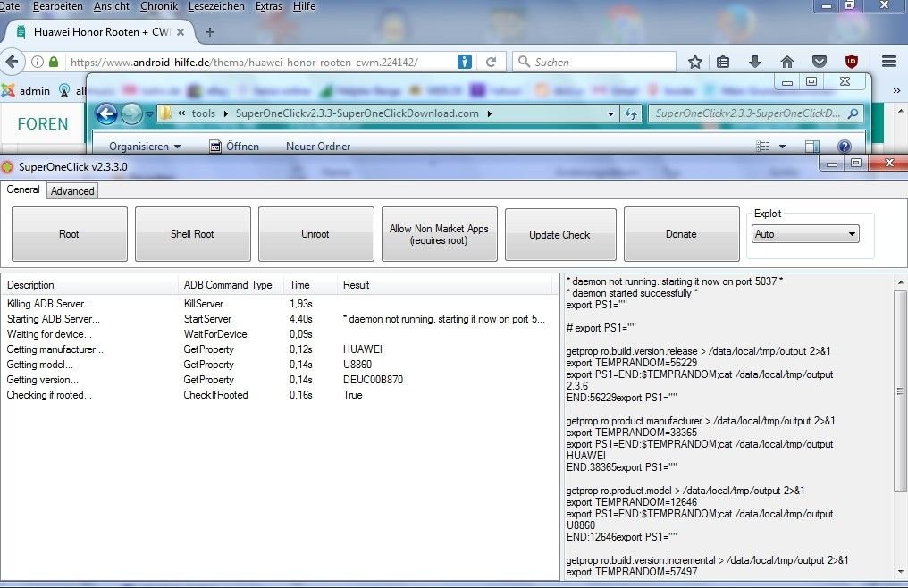
Task: Click the log panel scrollbar thumb
Action: pos(901,391)
